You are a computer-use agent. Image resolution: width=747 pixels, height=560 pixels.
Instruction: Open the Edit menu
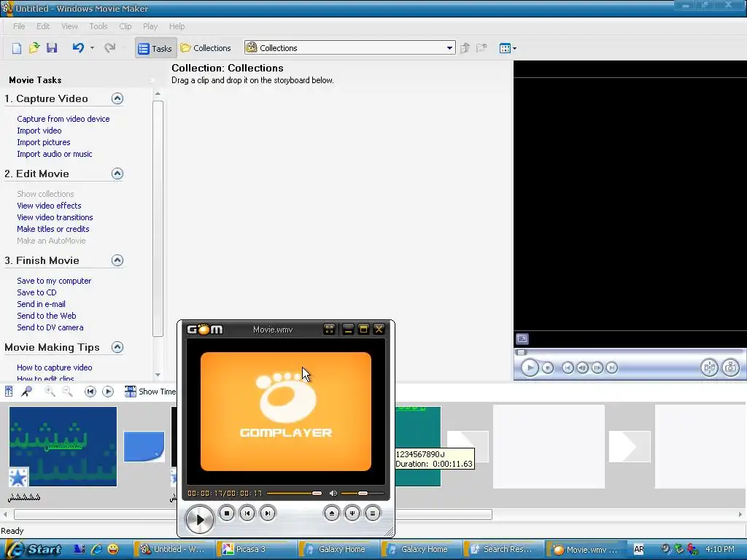click(43, 26)
